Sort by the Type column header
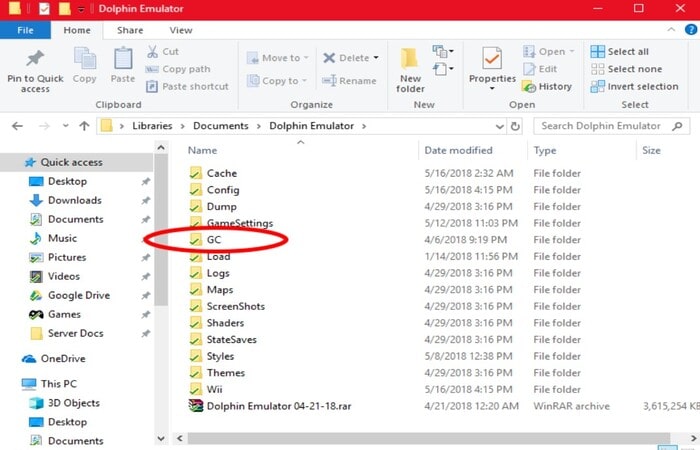The width and height of the screenshot is (700, 450). (545, 150)
